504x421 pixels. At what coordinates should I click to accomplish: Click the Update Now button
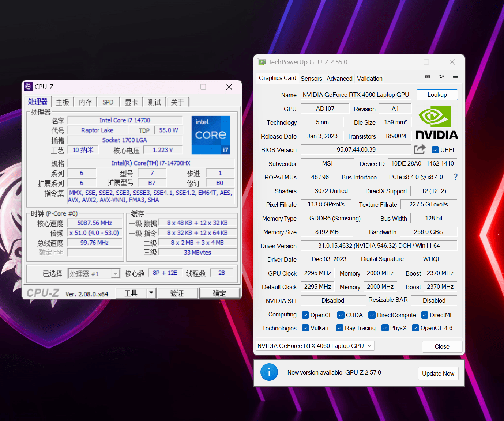438,373
